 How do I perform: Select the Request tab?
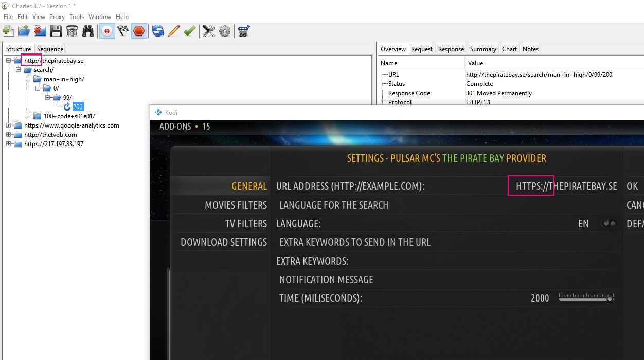click(x=422, y=49)
